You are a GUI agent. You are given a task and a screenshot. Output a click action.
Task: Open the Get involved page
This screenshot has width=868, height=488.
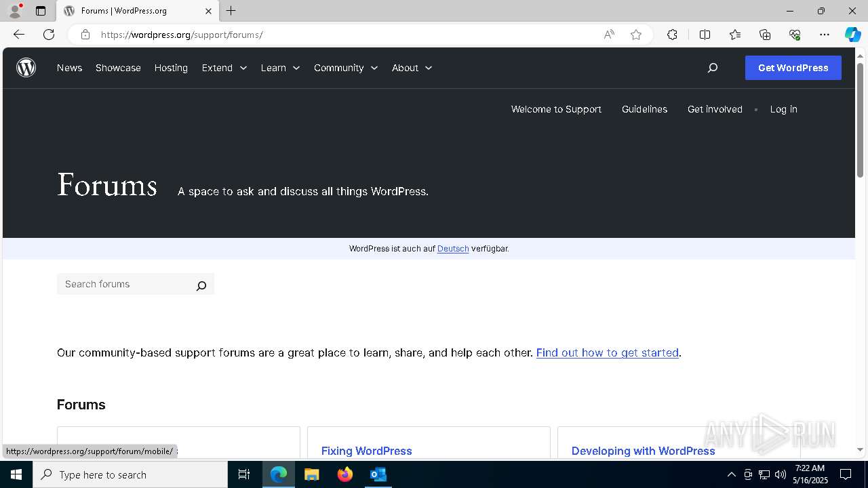[x=715, y=109]
